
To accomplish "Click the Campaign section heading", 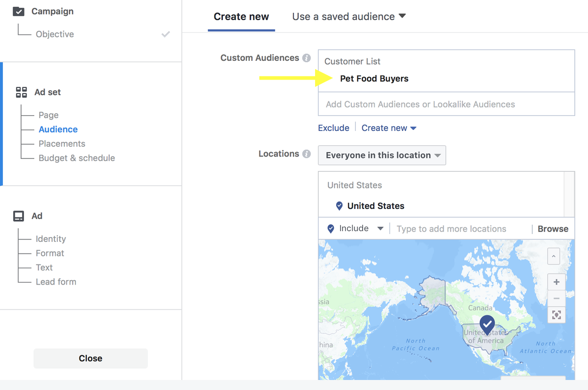I will point(52,11).
